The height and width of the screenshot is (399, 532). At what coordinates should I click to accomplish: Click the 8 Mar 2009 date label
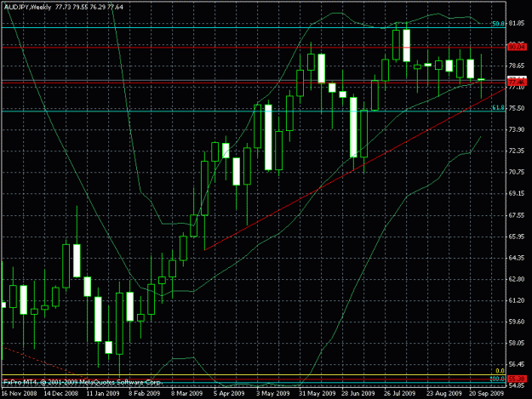coord(187,393)
